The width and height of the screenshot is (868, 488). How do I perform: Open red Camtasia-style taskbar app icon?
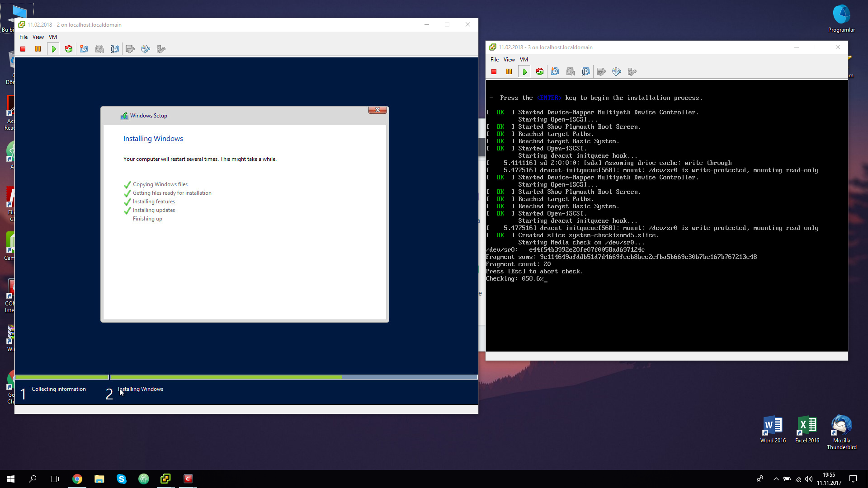pos(188,479)
